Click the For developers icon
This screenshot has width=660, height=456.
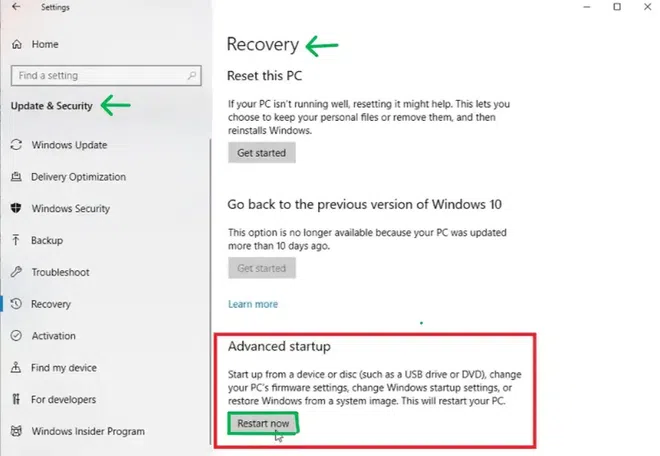(16, 400)
